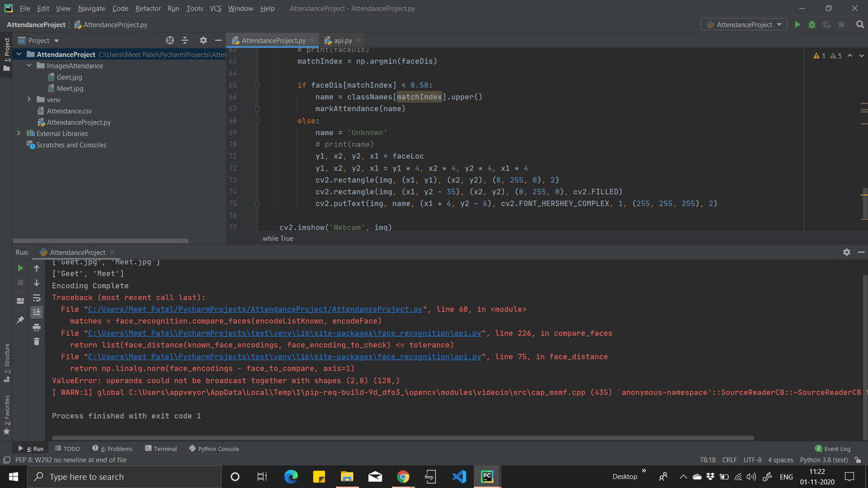
Task: Go to the next highlighted error arrow
Action: point(861,55)
